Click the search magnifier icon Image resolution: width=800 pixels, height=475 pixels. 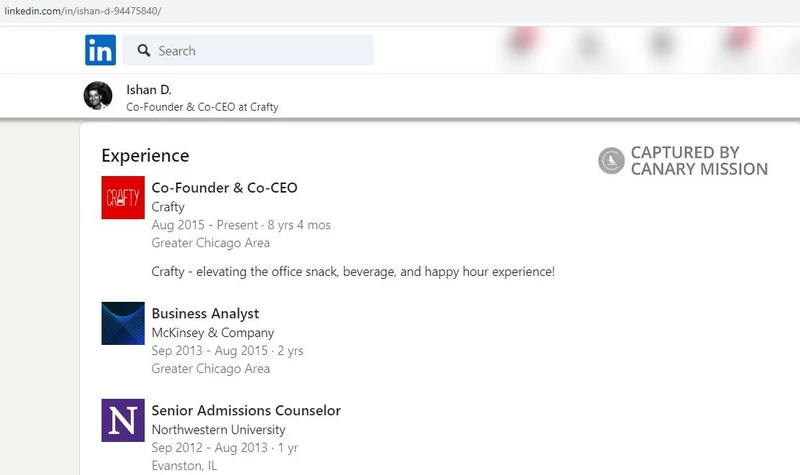[144, 51]
